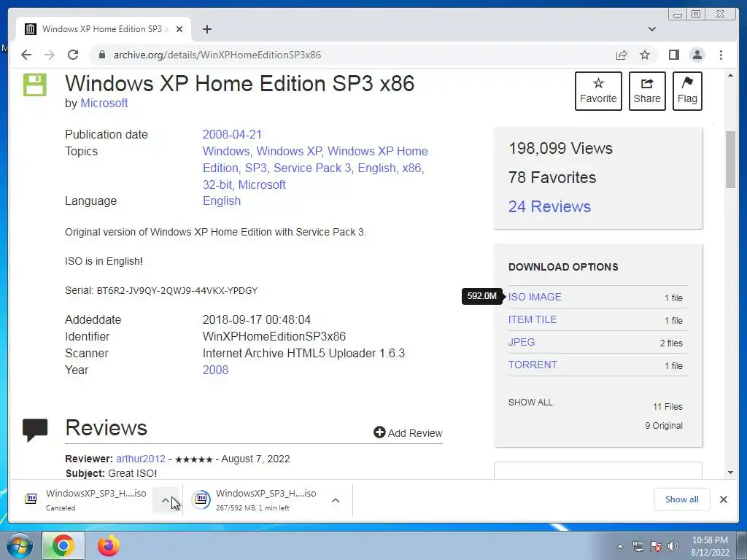
Task: Click the downloading file's progress icon
Action: [201, 499]
